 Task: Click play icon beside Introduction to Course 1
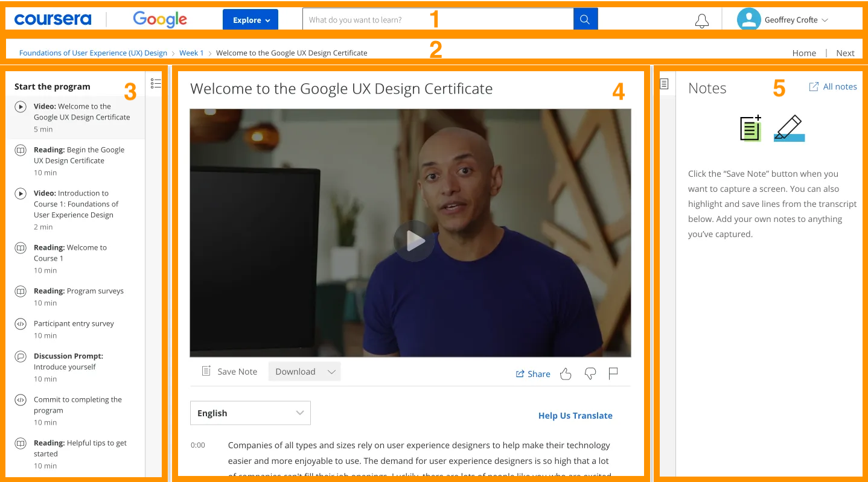click(21, 194)
